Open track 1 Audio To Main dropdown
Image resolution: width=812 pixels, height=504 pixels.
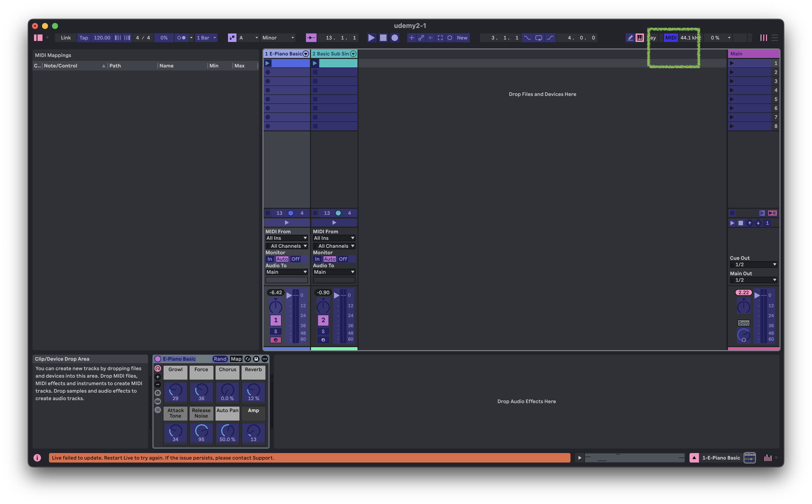[286, 272]
